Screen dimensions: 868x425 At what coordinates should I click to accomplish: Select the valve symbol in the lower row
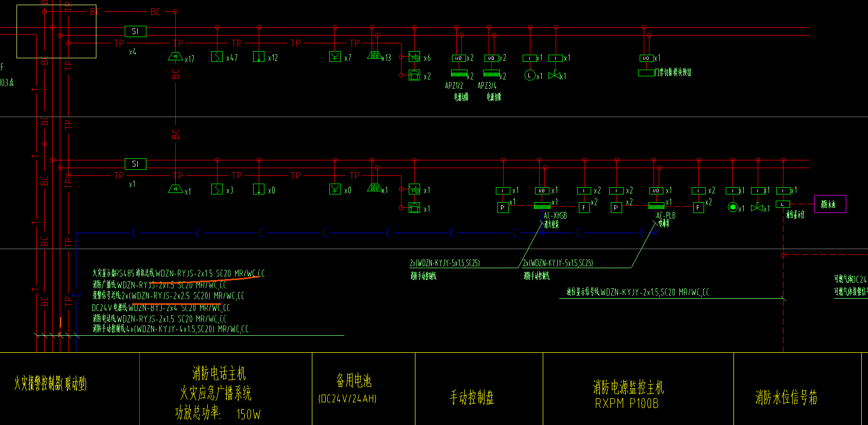757,208
